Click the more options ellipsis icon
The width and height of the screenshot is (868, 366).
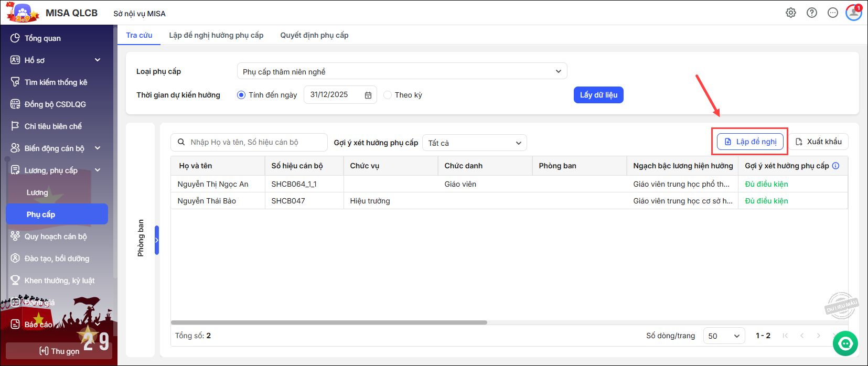tap(832, 13)
